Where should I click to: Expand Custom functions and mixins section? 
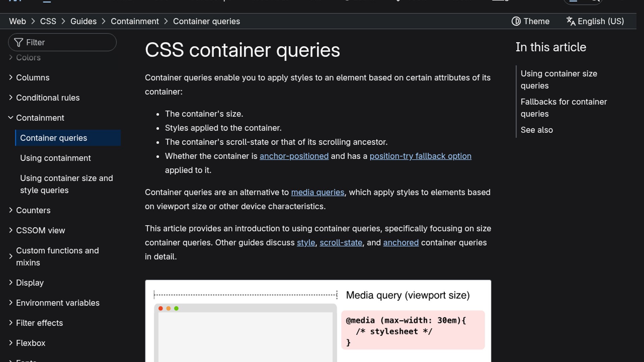(11, 256)
